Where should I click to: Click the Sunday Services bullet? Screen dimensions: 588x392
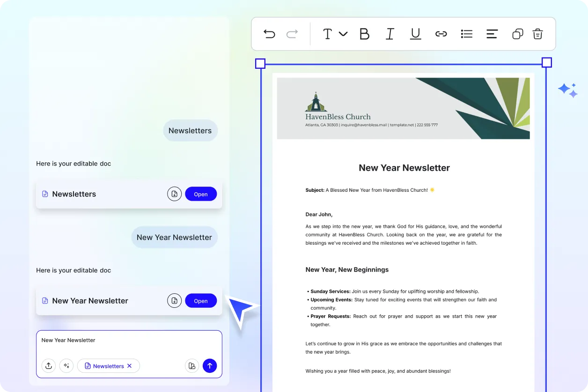click(393, 291)
